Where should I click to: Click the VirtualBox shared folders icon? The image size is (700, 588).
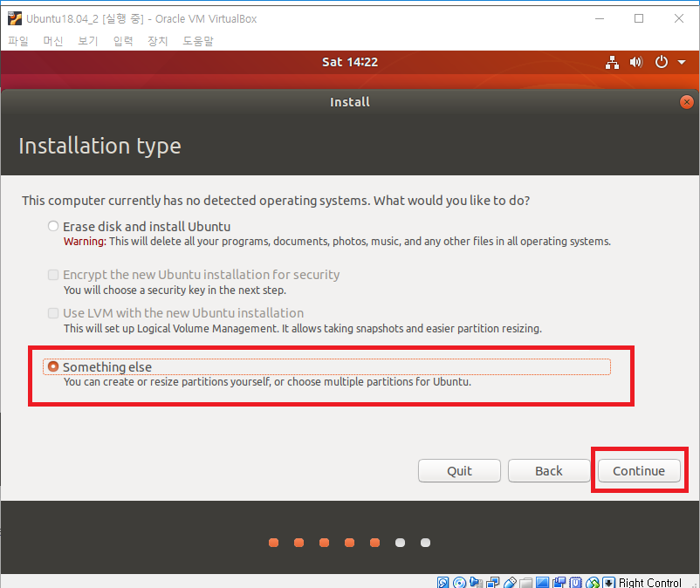pyautogui.click(x=526, y=582)
